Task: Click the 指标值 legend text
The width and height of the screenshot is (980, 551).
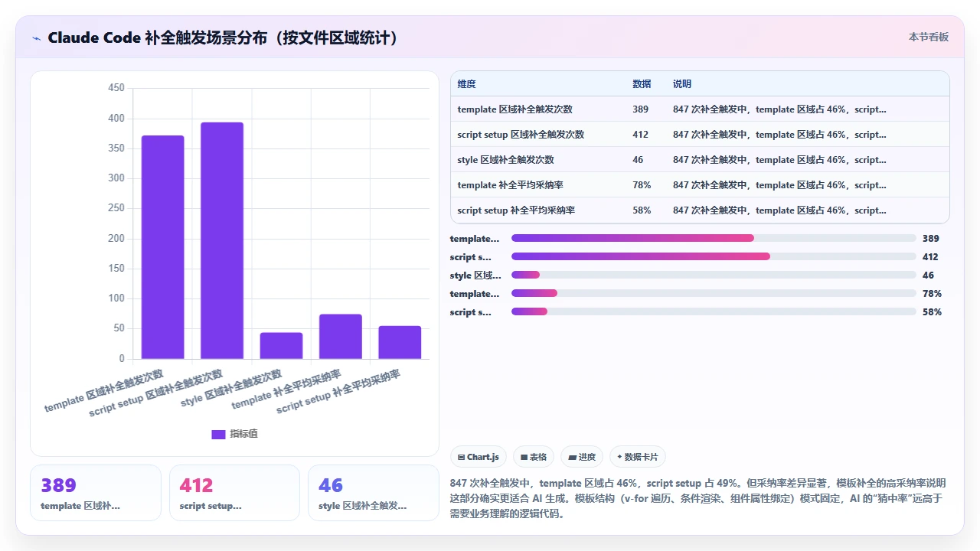Action: [x=243, y=434]
